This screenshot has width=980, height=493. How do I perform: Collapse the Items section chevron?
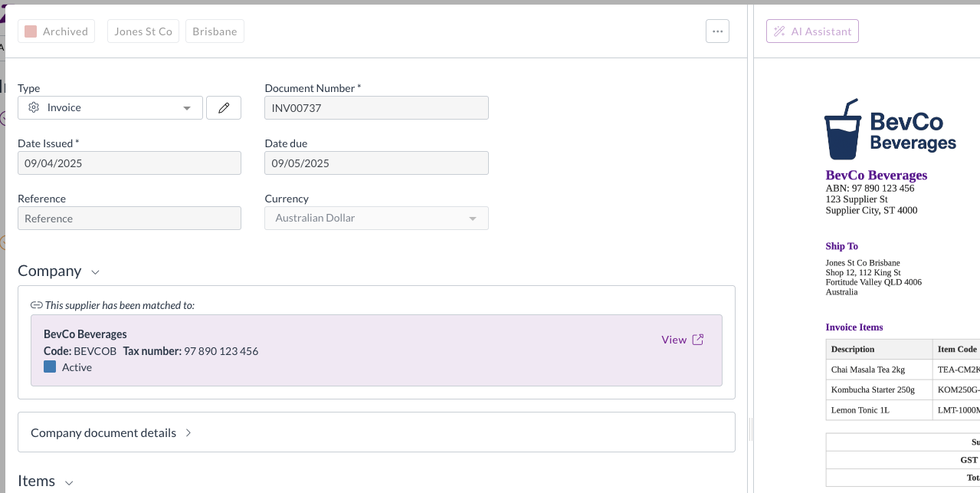point(69,482)
